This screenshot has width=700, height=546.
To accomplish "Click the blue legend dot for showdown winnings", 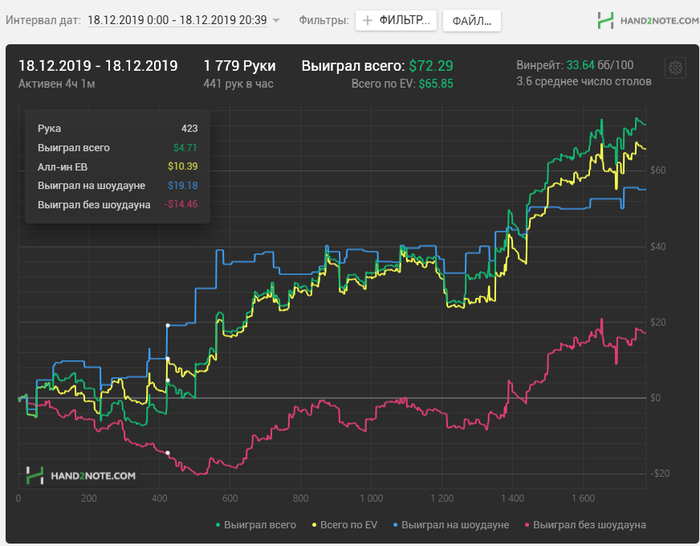I will point(395,525).
